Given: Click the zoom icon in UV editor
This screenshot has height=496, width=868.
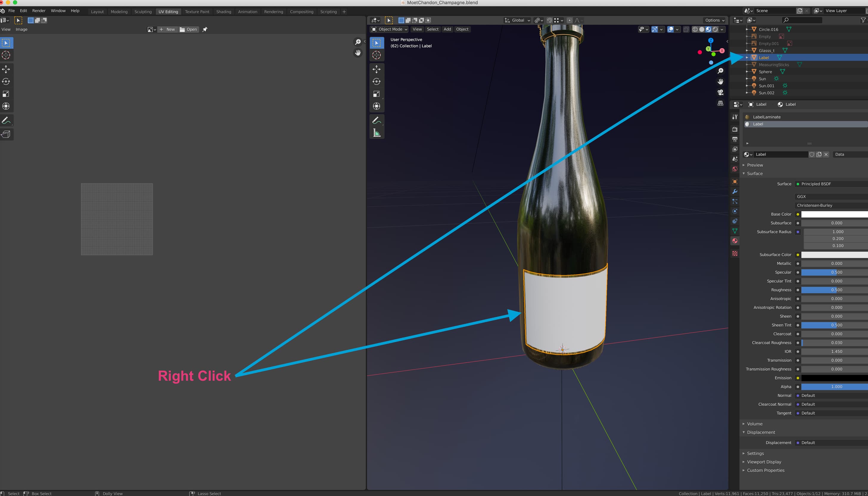Looking at the screenshot, I should pyautogui.click(x=357, y=42).
